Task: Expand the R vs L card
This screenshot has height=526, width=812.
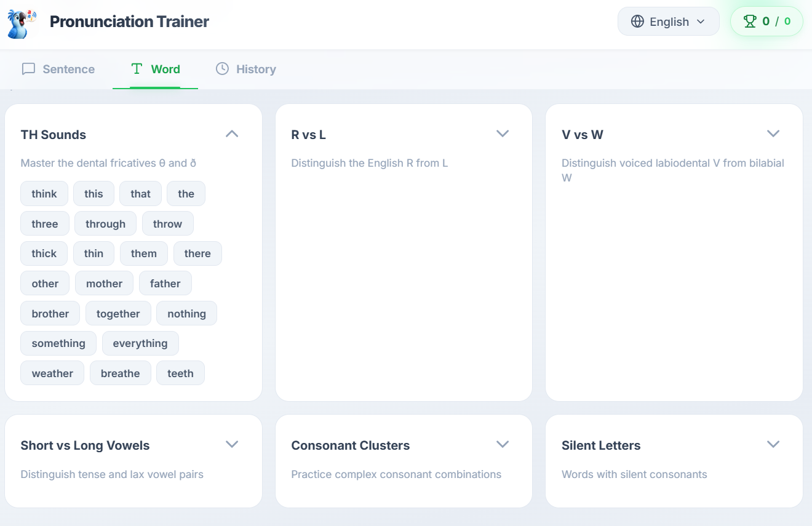Action: tap(503, 134)
